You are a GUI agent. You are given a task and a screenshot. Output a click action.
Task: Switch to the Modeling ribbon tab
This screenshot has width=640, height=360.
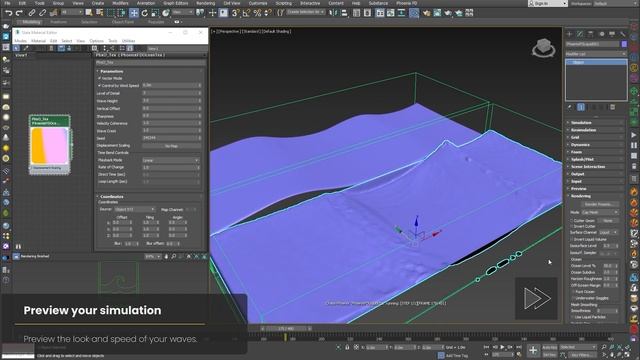[x=31, y=22]
